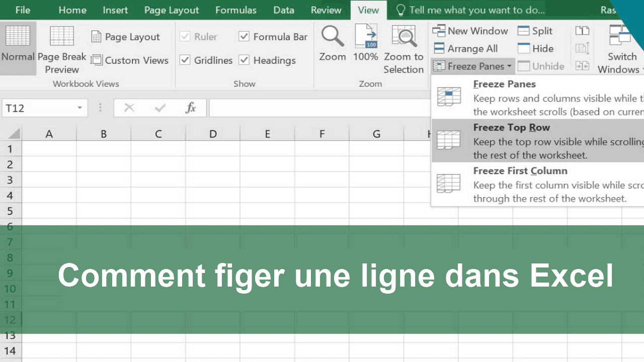Select column F header
644x362 pixels.
[x=322, y=134]
